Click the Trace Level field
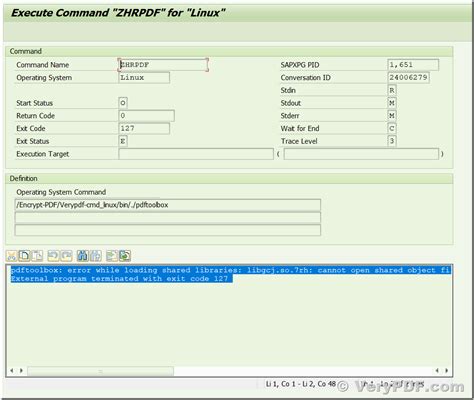Viewport: 474px width, 400px height. (x=392, y=141)
